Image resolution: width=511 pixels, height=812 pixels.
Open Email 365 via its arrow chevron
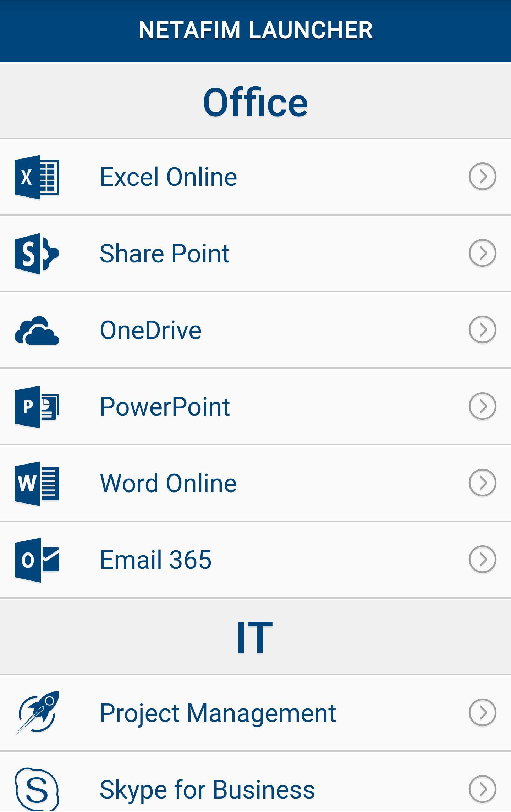click(x=482, y=559)
